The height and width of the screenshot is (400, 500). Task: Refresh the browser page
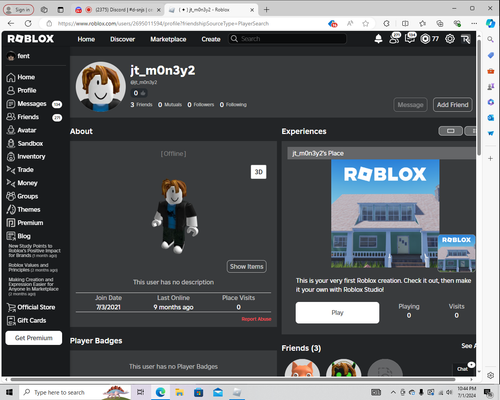click(28, 23)
